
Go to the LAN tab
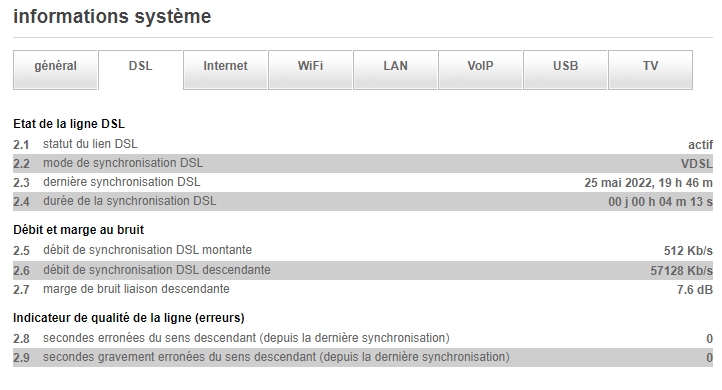coord(395,70)
